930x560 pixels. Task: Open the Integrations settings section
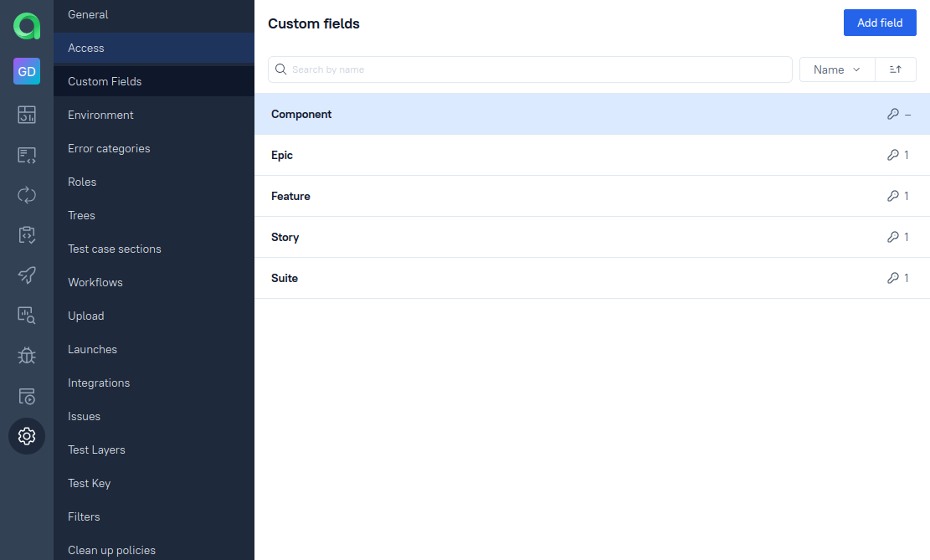point(99,383)
